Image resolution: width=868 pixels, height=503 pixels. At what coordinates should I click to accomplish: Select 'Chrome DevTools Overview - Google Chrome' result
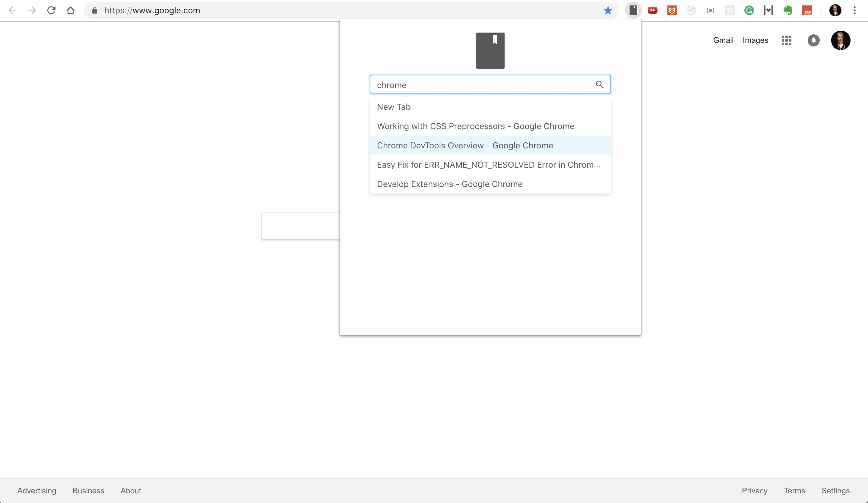click(x=465, y=145)
